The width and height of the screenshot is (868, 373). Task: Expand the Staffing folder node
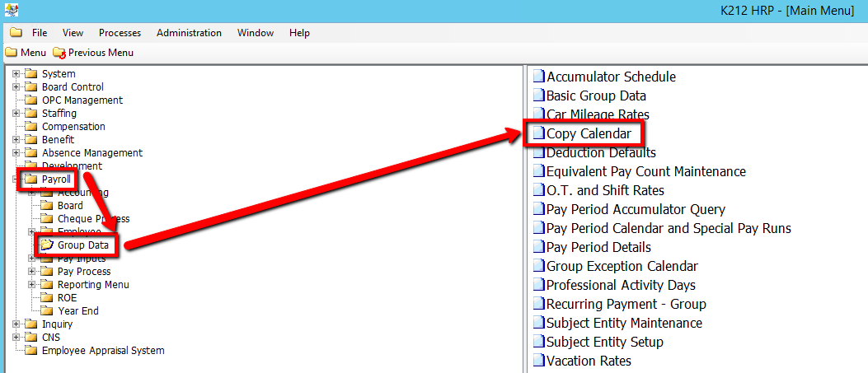(16, 114)
